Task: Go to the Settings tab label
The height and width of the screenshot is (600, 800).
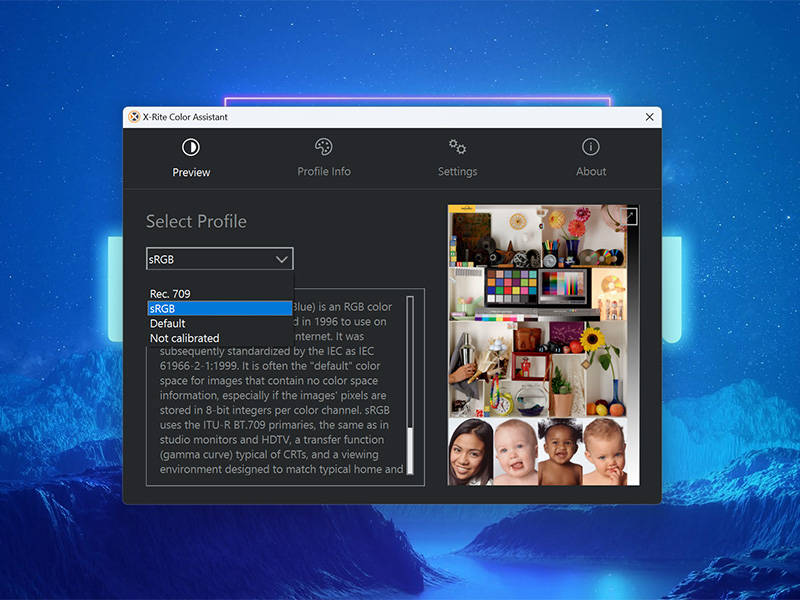Action: tap(458, 172)
